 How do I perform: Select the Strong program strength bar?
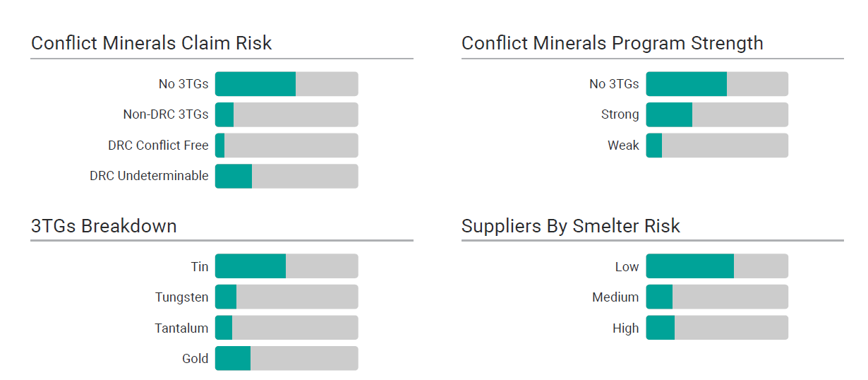click(717, 114)
